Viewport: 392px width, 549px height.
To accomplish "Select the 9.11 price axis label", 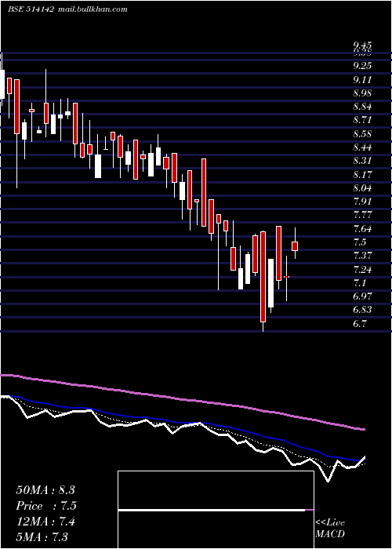I will click(362, 80).
